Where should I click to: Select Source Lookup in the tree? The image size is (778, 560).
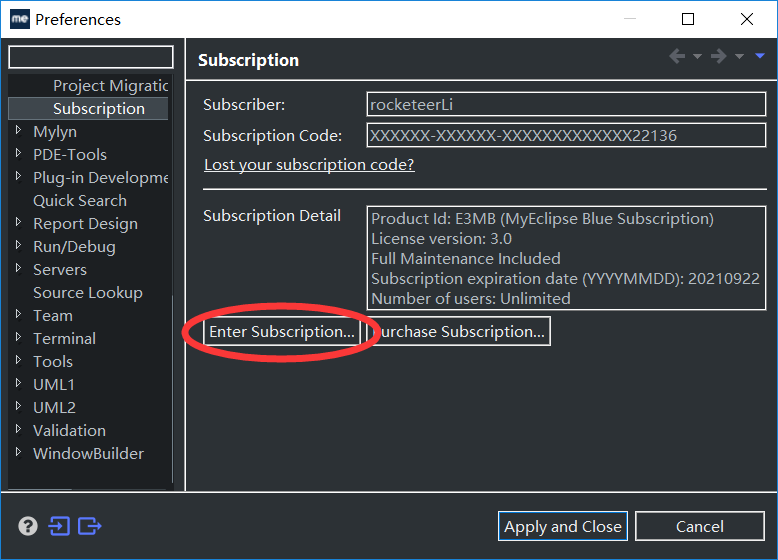coord(88,293)
